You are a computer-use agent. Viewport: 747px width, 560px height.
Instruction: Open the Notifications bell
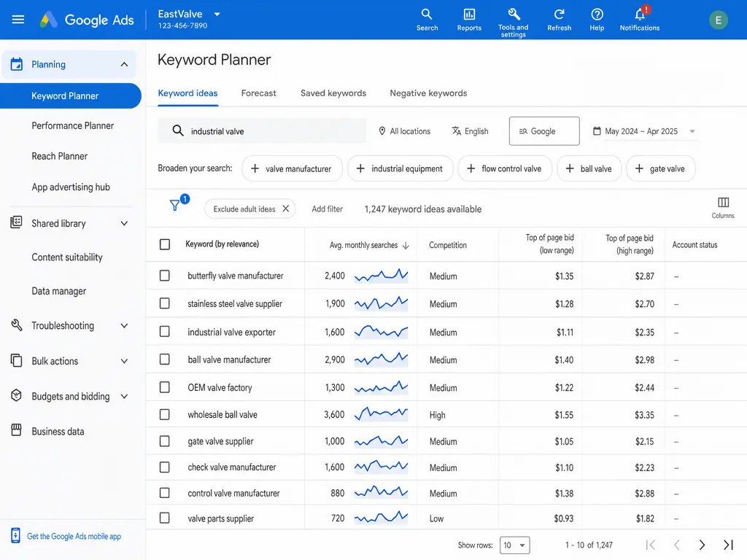(x=640, y=20)
